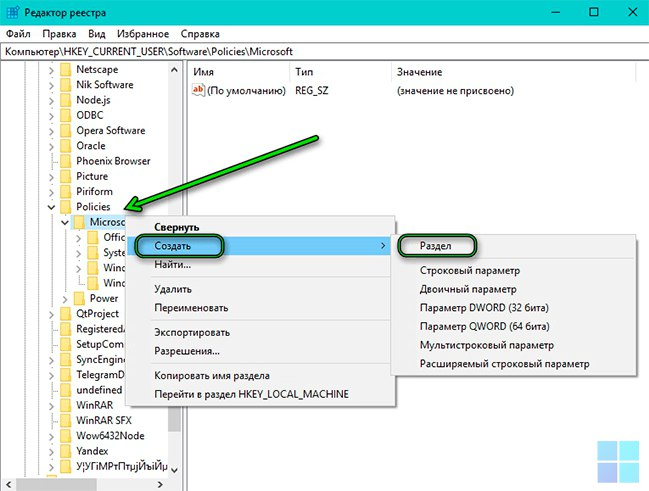This screenshot has width=649, height=491.
Task: Collapse the Microsoft key node
Action: (x=66, y=222)
